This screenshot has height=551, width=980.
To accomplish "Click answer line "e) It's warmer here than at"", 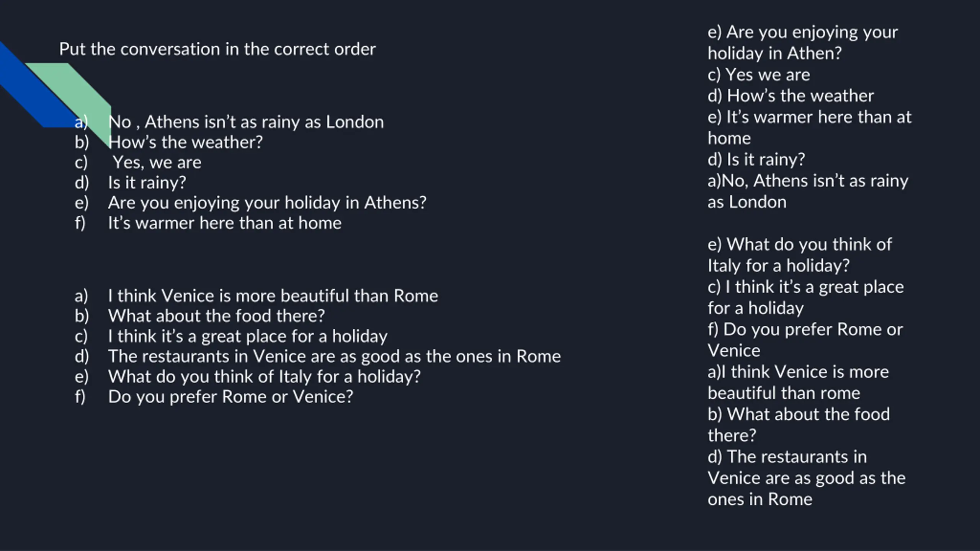I will pos(809,117).
